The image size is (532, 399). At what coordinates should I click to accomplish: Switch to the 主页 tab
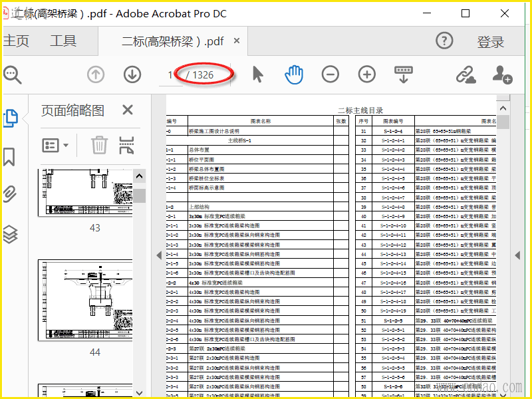(16, 41)
